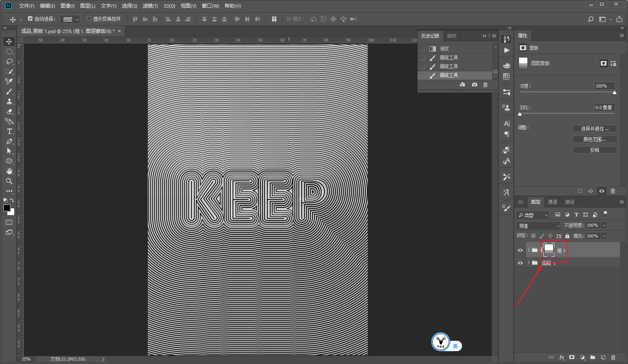This screenshot has height=364, width=628.
Task: Create new snapshot in History panel
Action: pos(474,85)
